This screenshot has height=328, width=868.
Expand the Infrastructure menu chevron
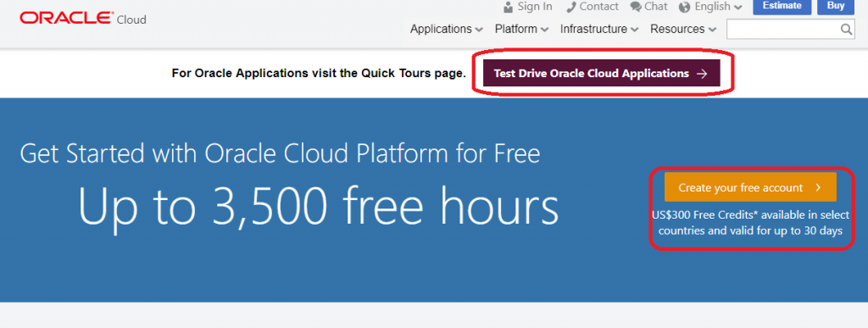tap(634, 30)
